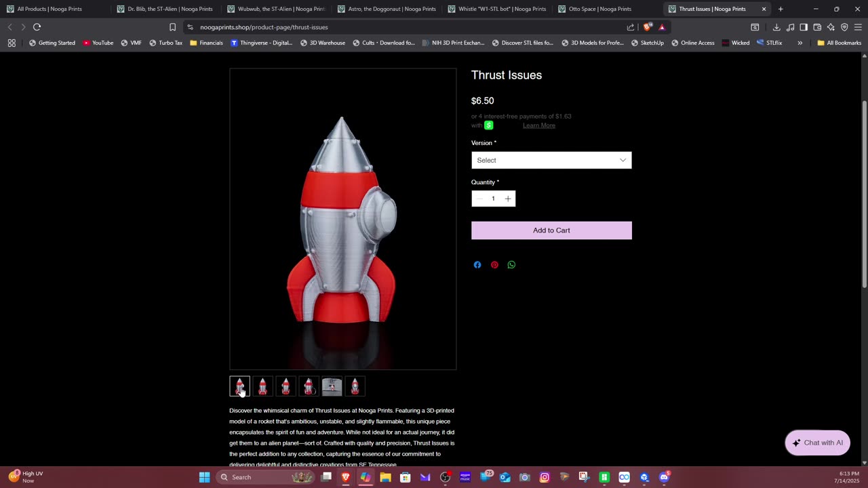Open Amazon Music from the taskbar
This screenshot has height=488, width=868.
click(465, 477)
